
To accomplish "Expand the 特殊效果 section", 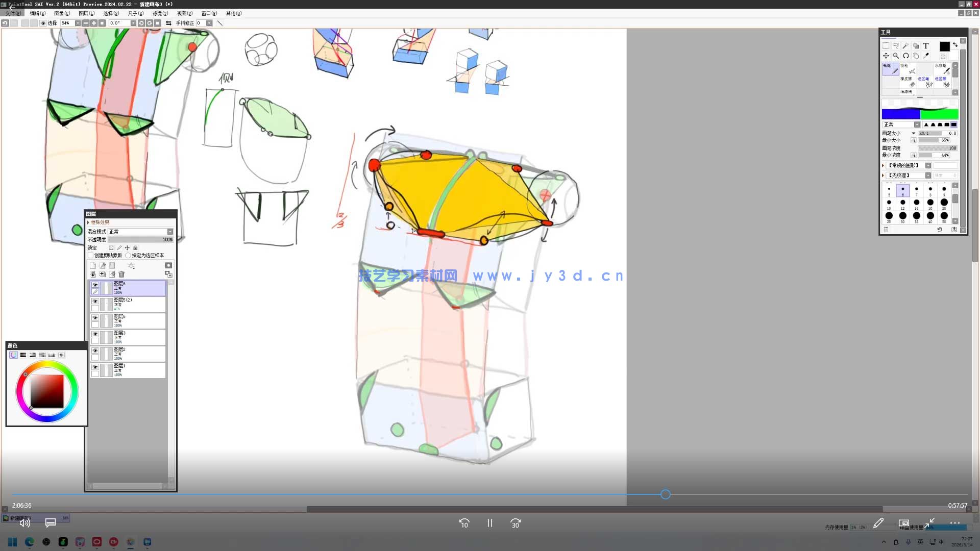I will [88, 222].
